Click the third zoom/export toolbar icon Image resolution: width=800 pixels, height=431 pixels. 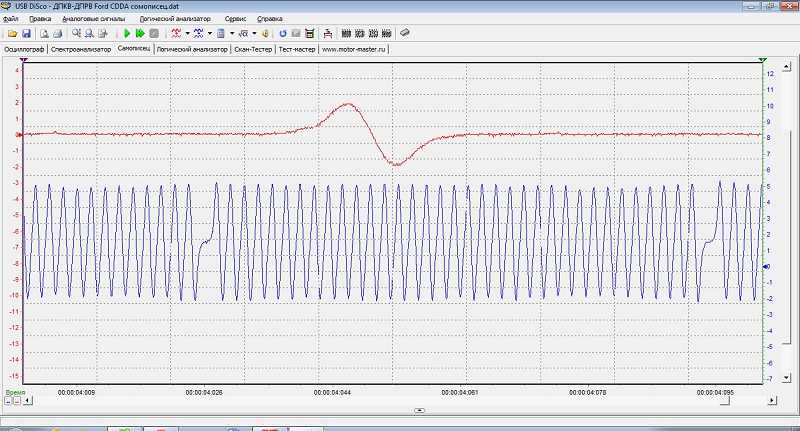103,34
